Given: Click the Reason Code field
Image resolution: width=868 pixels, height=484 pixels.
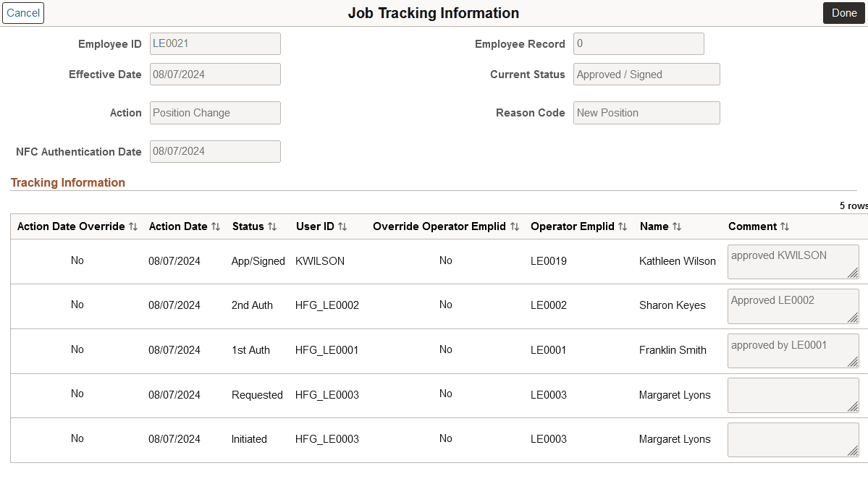Looking at the screenshot, I should 646,112.
